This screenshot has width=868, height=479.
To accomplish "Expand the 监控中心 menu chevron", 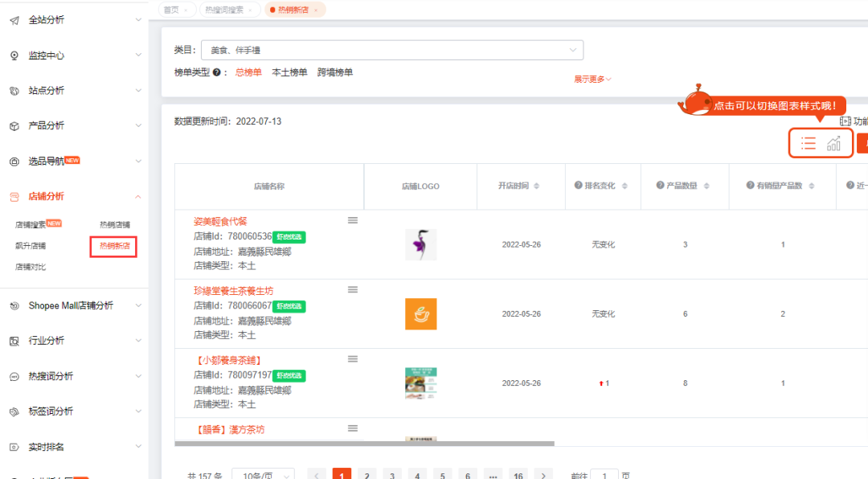I will coord(138,55).
